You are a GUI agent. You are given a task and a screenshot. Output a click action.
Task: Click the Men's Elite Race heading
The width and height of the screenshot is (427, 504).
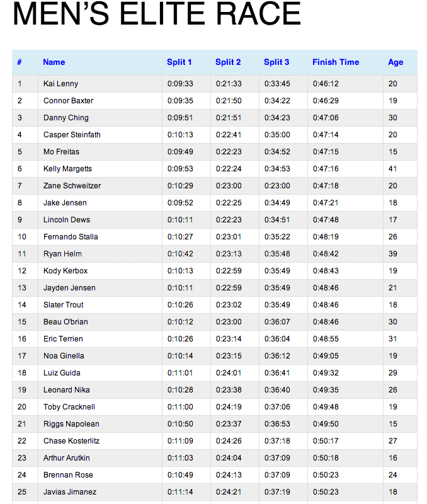157,15
